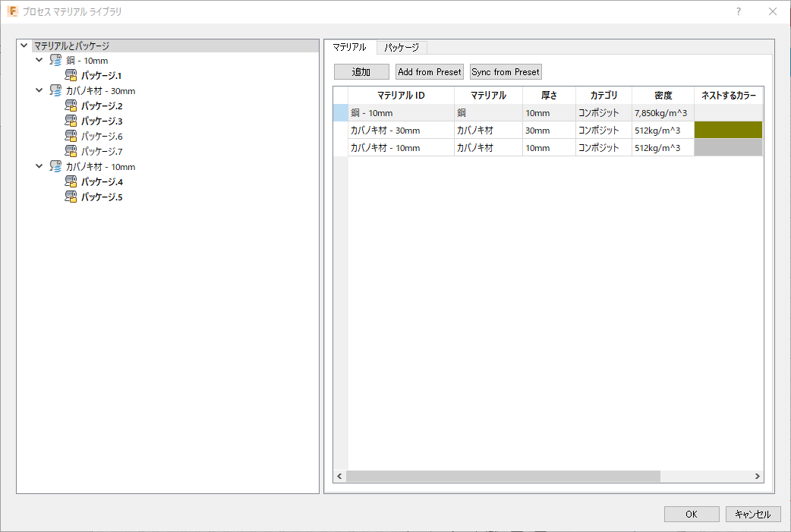Screen dimensions: 791x532
Task: Click the 密度 column header
Action: coord(663,96)
